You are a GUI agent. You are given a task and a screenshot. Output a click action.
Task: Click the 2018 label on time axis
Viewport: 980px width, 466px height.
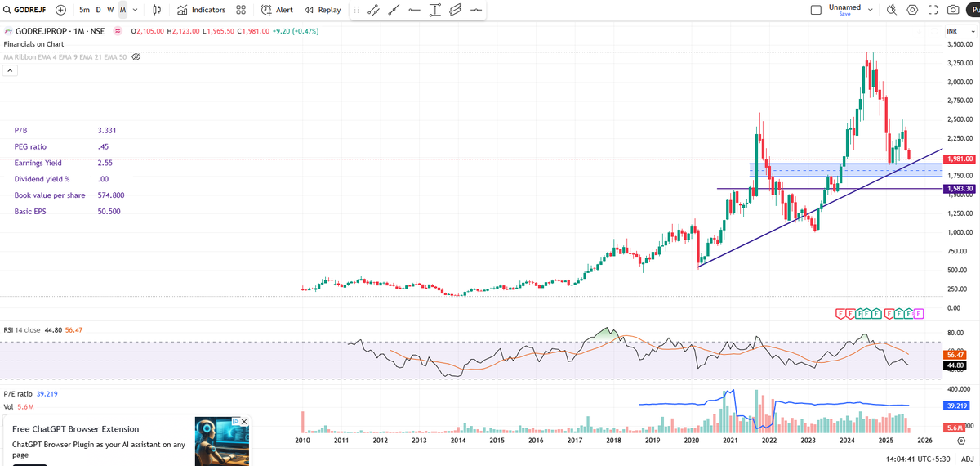(x=613, y=440)
